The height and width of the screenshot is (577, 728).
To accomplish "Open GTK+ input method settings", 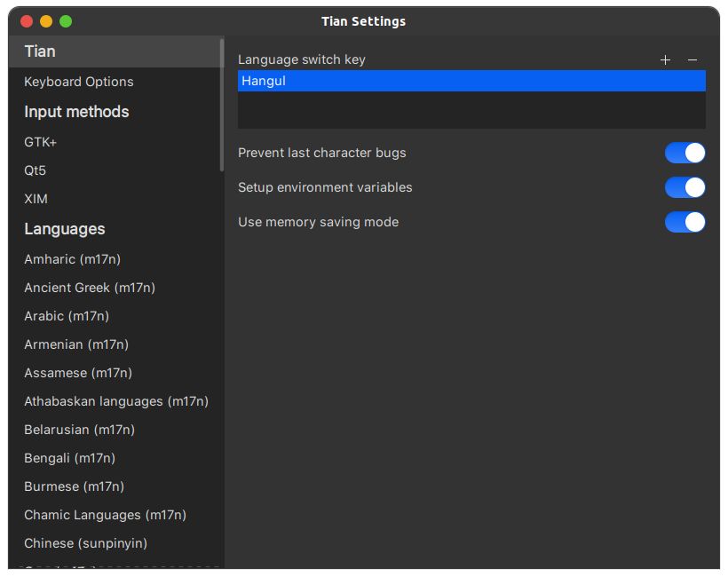I will [x=41, y=142].
